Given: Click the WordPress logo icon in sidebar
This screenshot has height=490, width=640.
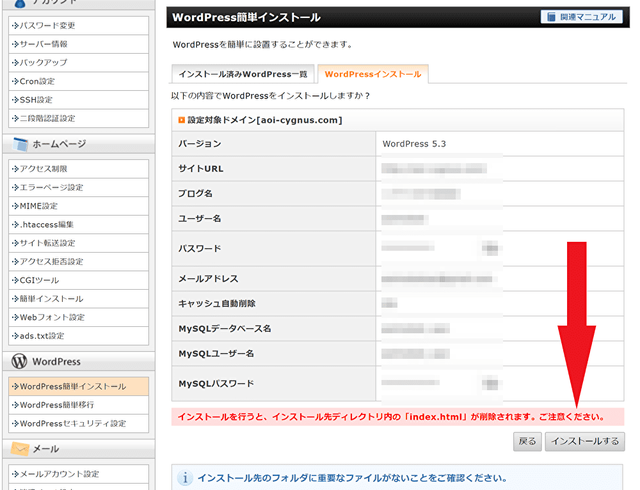Looking at the screenshot, I should [19, 361].
